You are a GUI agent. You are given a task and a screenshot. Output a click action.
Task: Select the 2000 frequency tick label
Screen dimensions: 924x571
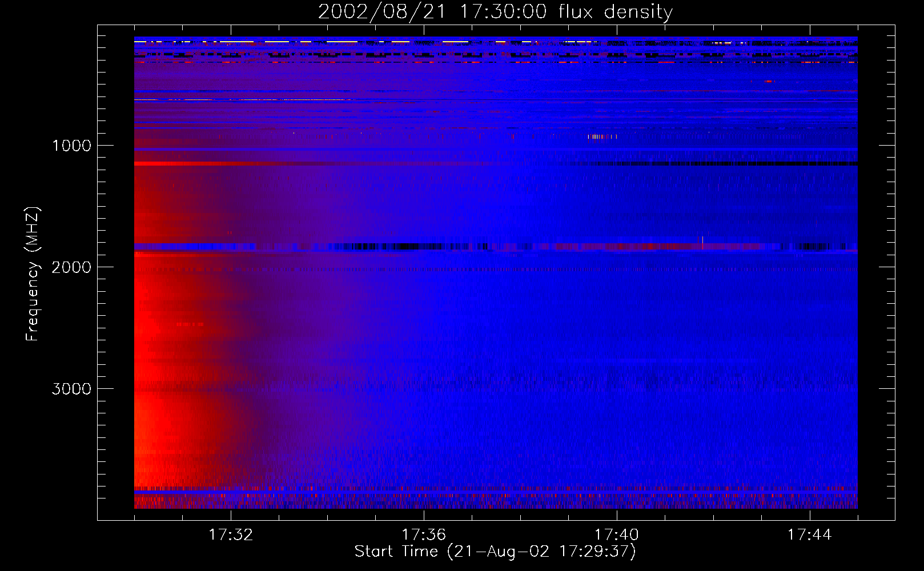point(71,267)
